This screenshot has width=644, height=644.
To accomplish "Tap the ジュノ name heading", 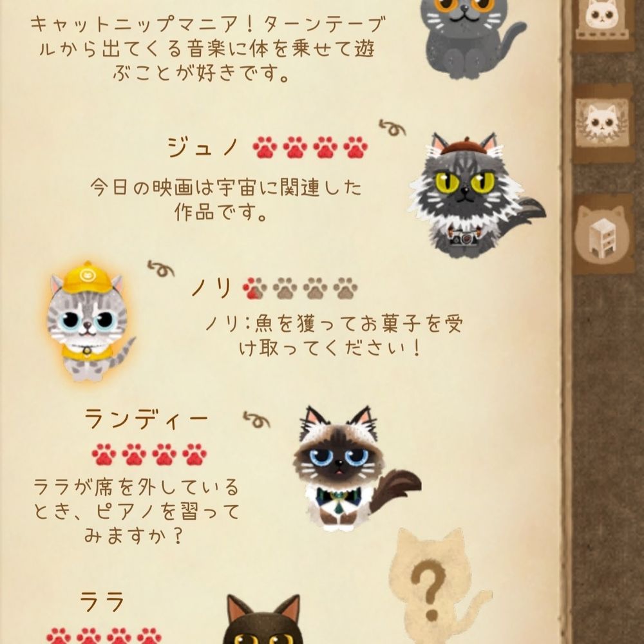I will click(204, 147).
